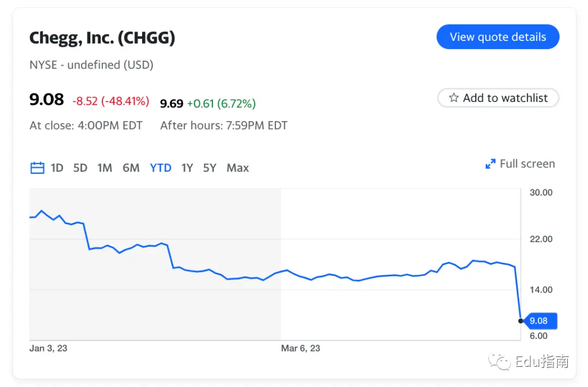
Task: Click the View quote details button
Action: click(498, 37)
